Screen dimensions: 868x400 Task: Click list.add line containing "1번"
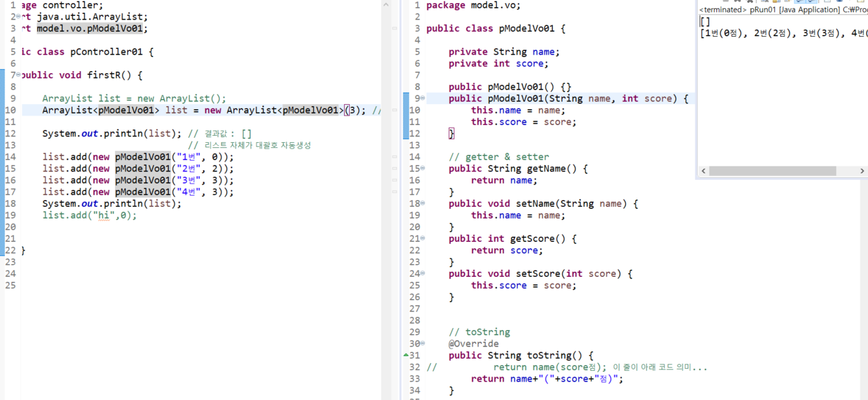click(138, 157)
